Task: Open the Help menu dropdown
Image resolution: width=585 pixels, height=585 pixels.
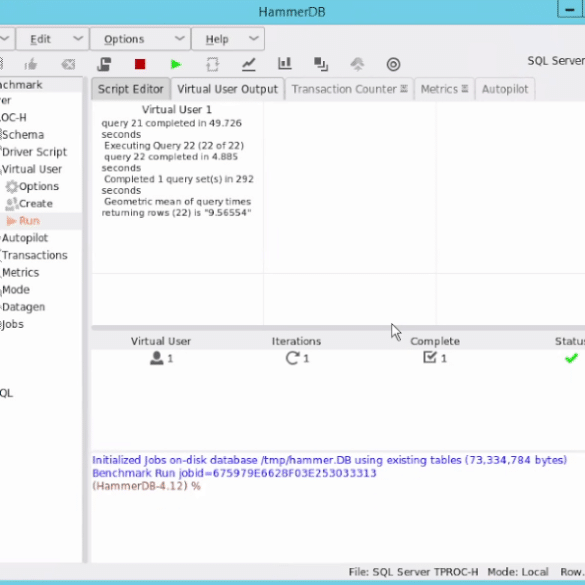Action: [228, 38]
